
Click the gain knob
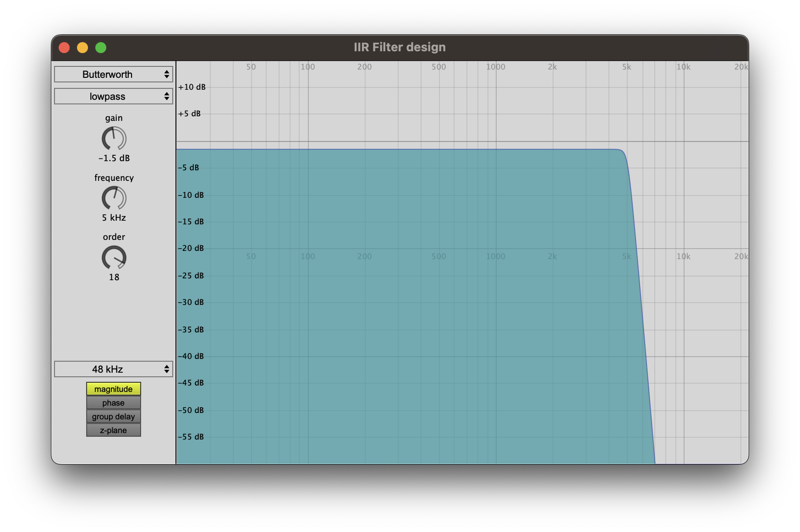[114, 138]
